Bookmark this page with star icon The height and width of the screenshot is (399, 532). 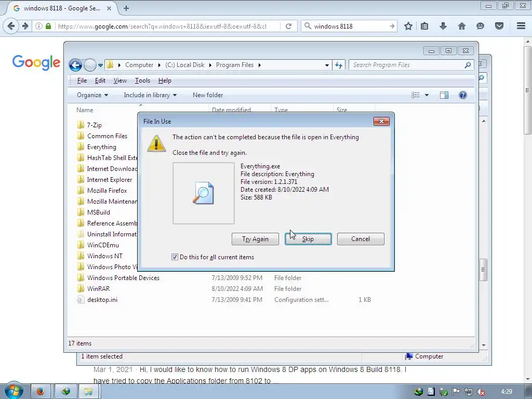408,26
